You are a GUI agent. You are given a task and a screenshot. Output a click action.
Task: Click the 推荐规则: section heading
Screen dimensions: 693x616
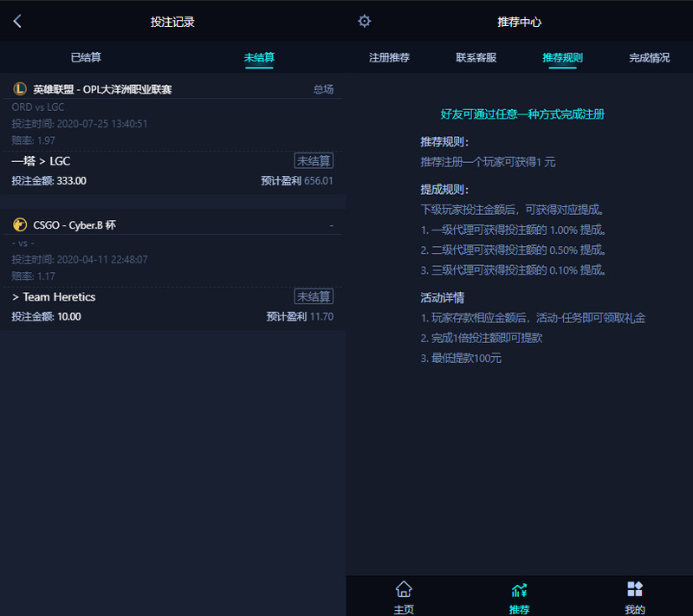pos(444,142)
